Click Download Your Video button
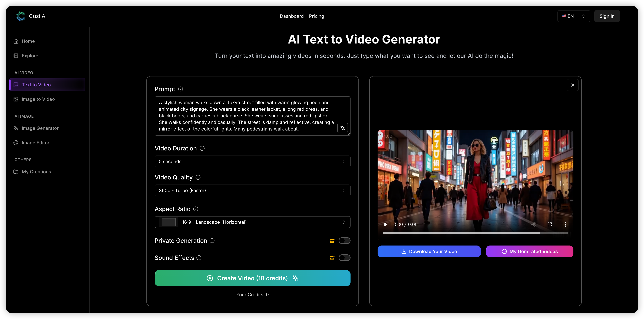 [429, 252]
